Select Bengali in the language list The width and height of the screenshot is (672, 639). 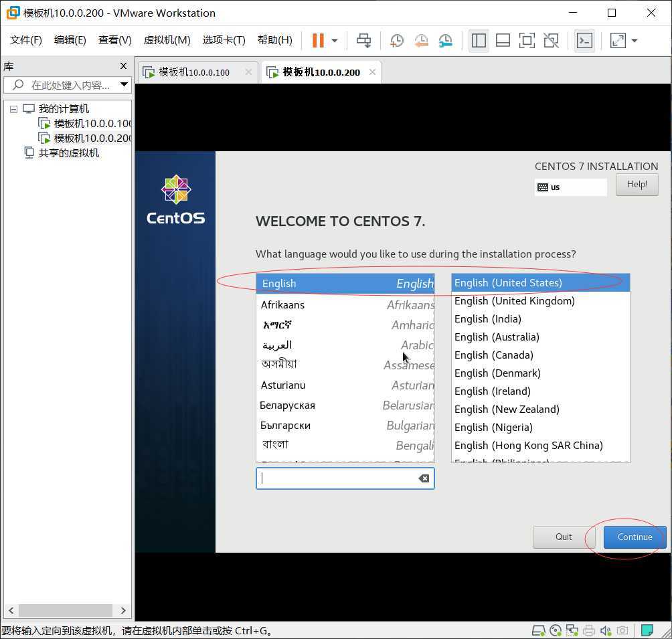[x=345, y=446]
